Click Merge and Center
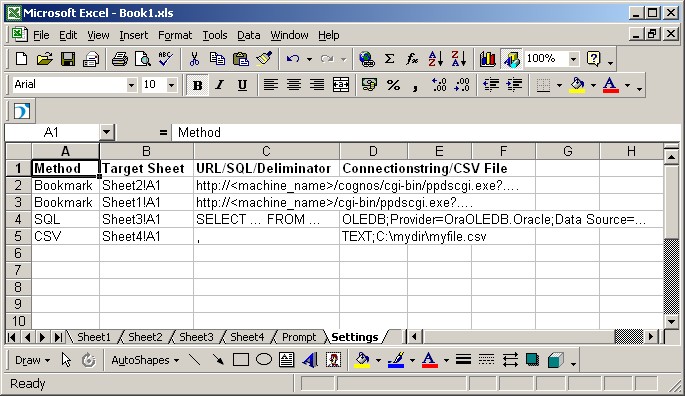The image size is (685, 396). pos(341,85)
